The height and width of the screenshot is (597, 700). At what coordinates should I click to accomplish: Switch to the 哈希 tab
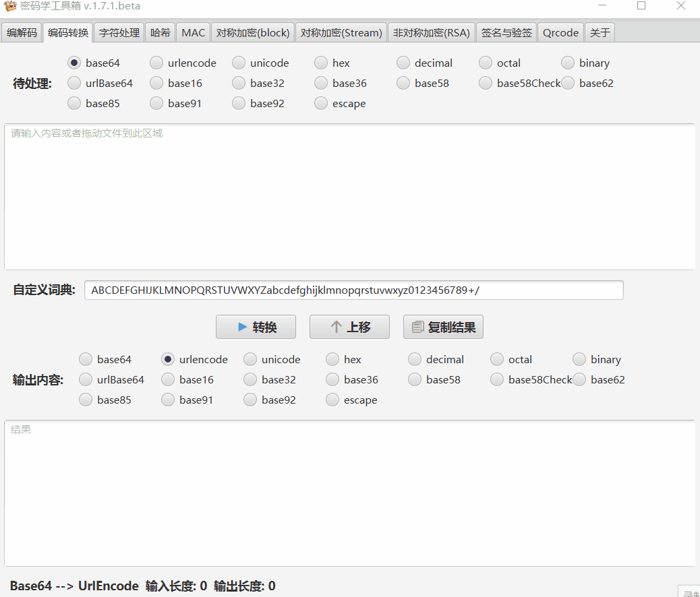[160, 32]
